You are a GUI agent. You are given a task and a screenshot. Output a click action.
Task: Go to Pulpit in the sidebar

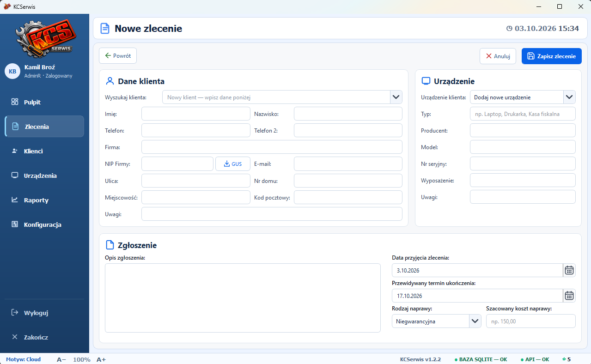[x=44, y=102]
